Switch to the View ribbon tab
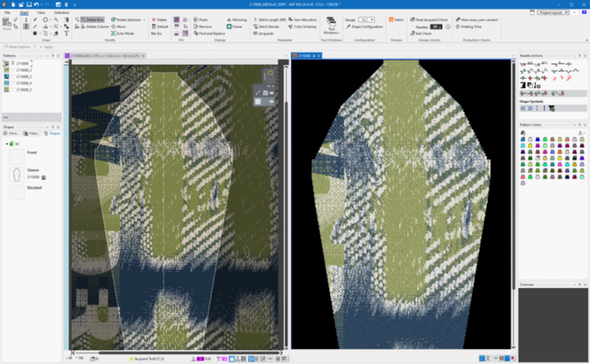The width and height of the screenshot is (590, 364). [x=40, y=13]
